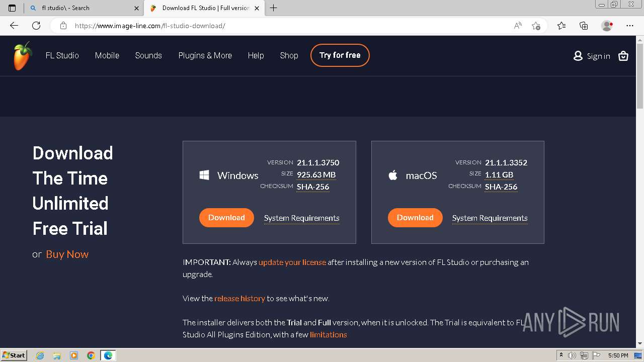Click the Try for free button
The image size is (644, 362).
point(340,55)
